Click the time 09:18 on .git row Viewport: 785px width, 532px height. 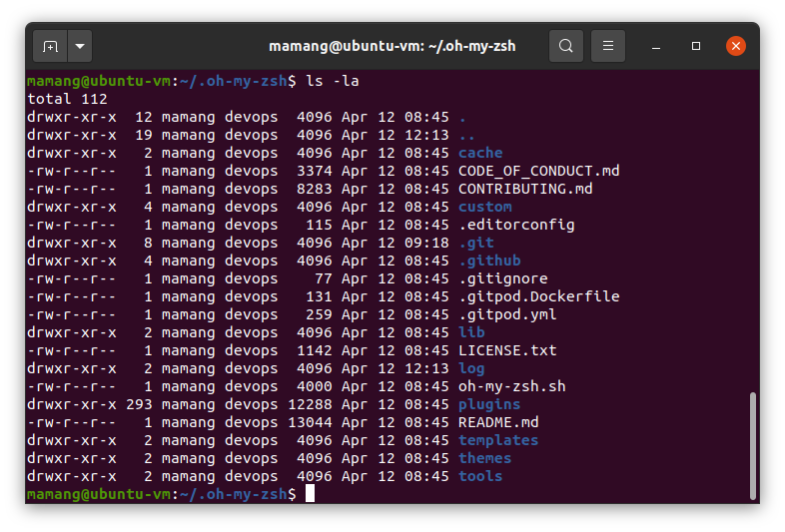click(426, 243)
